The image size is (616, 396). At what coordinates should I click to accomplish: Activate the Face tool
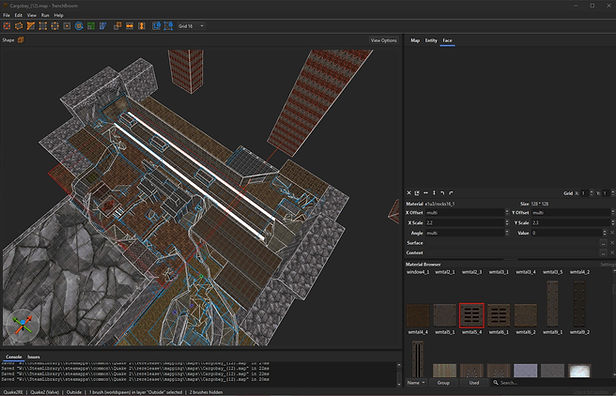pyautogui.click(x=67, y=26)
